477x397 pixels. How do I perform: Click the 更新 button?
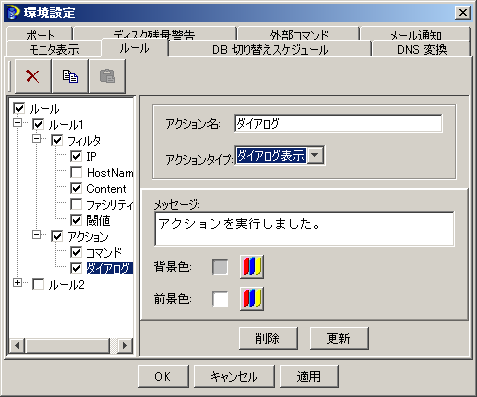tap(339, 338)
